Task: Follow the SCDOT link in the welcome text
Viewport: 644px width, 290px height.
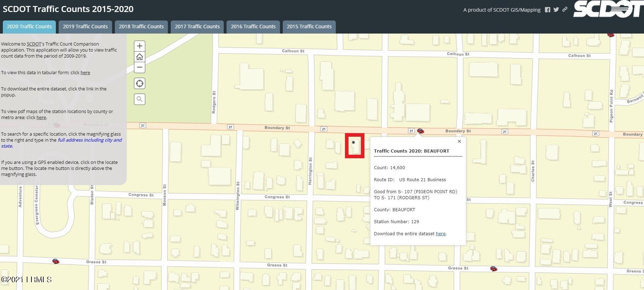Action: (x=34, y=44)
